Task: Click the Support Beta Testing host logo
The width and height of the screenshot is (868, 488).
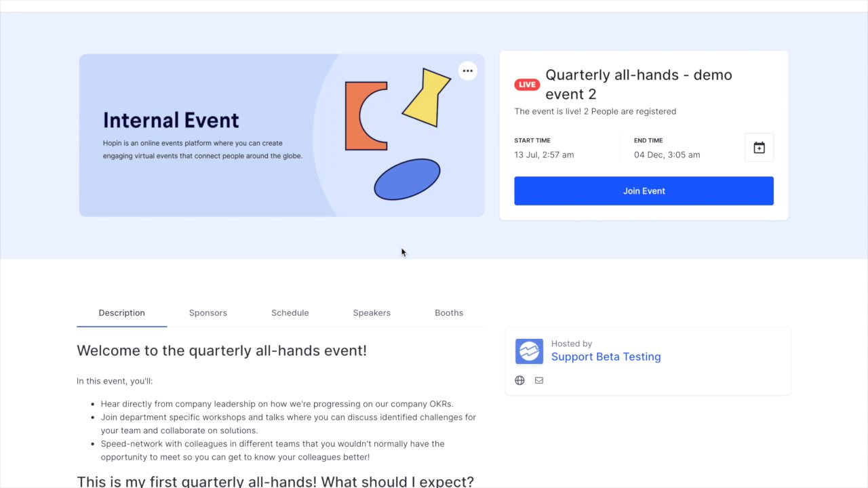Action: (529, 351)
